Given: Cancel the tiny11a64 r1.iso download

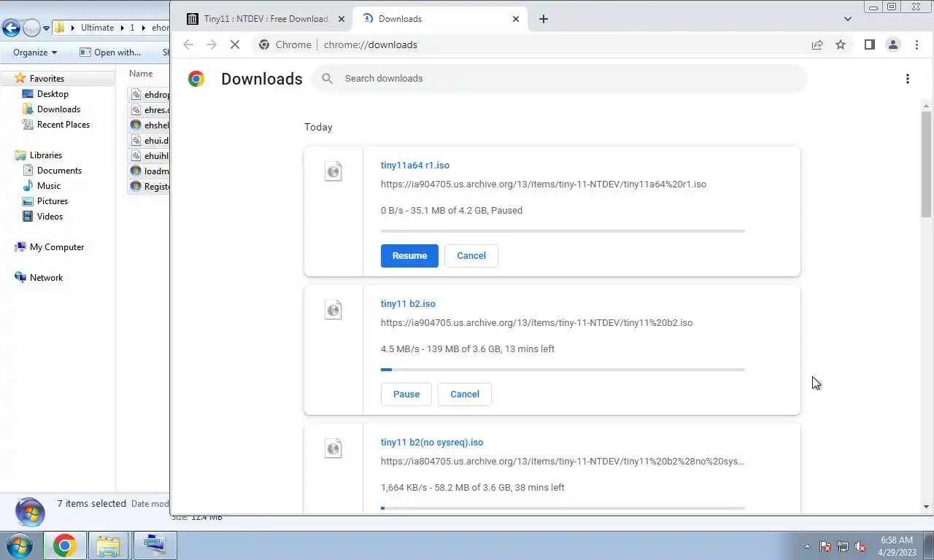Looking at the screenshot, I should [x=471, y=256].
